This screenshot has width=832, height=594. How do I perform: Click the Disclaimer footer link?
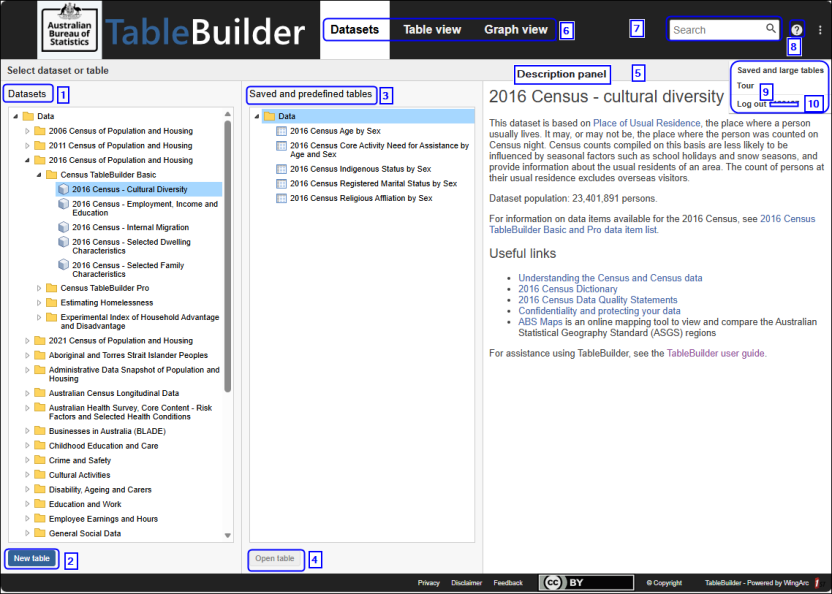466,583
